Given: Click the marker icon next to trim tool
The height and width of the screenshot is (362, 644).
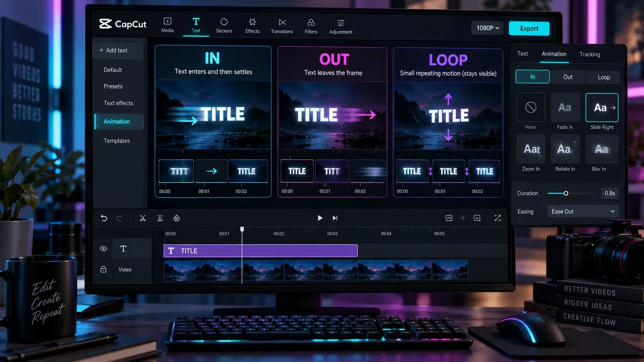Looking at the screenshot, I should [176, 218].
